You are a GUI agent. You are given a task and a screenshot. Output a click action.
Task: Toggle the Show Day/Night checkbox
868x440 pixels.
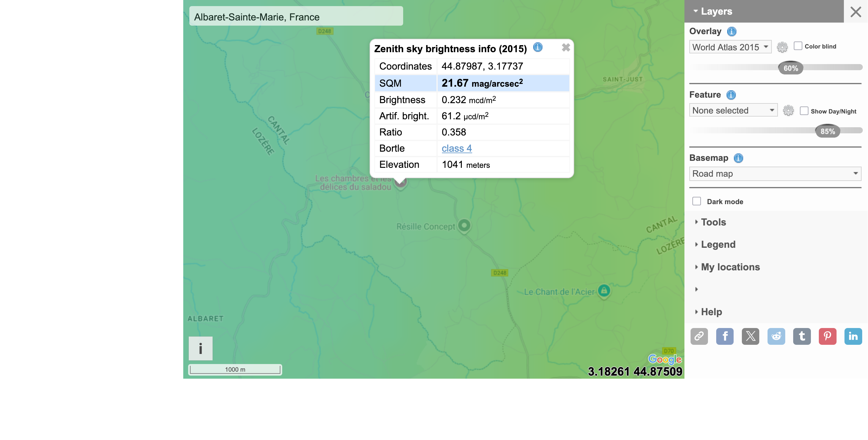(804, 111)
